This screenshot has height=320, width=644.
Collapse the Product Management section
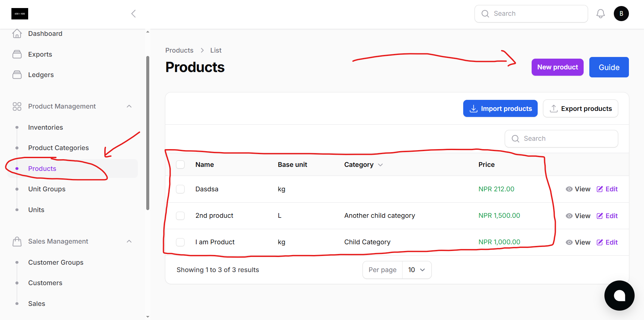(x=129, y=106)
